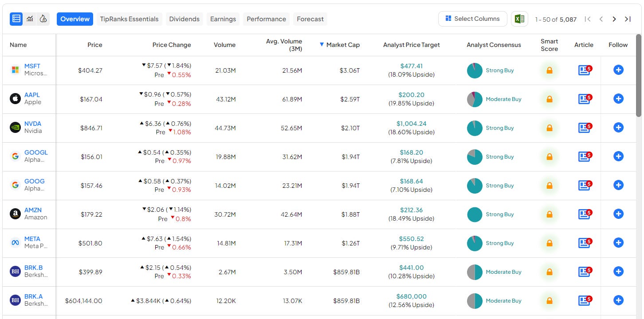Switch to the Dividends tab

pos(185,19)
